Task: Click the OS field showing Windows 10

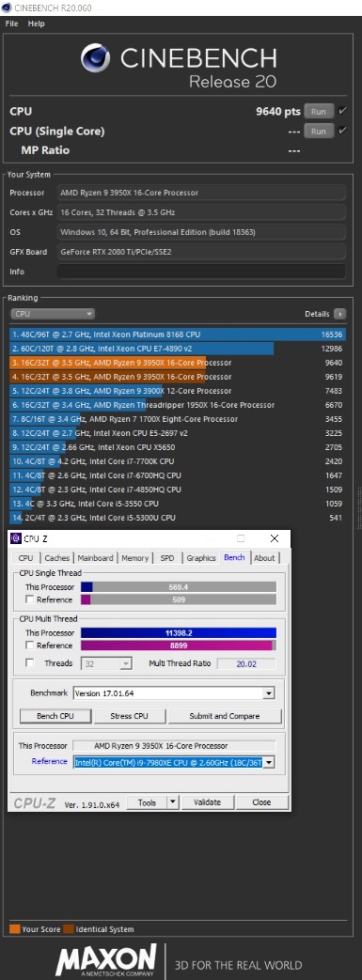Action: 200,232
